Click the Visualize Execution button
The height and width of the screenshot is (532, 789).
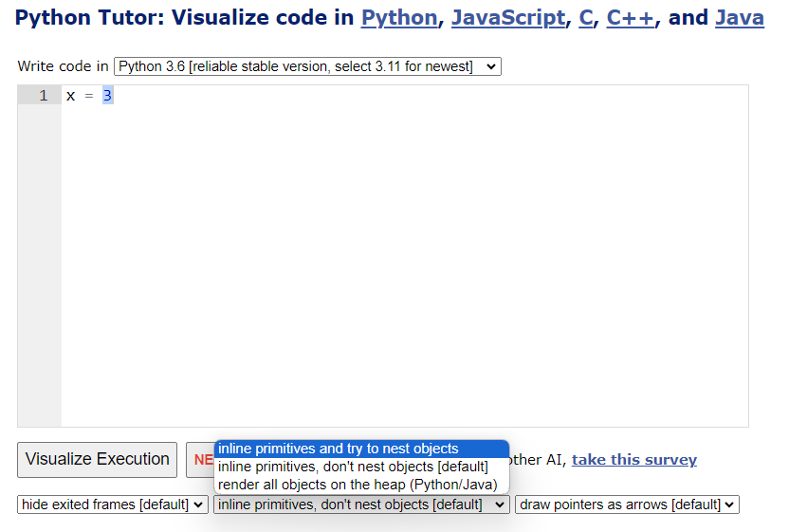click(97, 460)
